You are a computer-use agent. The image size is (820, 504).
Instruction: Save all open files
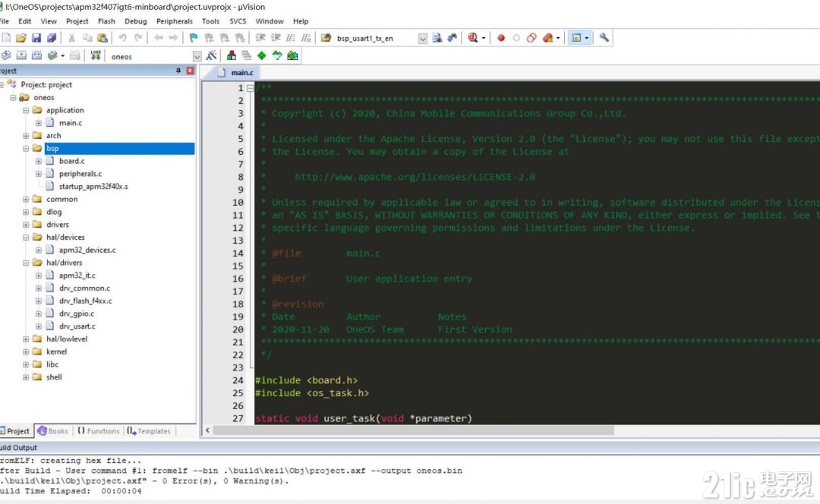(x=52, y=38)
